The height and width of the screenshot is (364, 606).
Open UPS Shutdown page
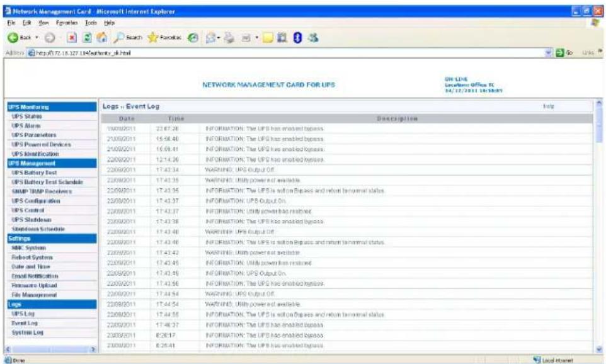[x=31, y=220]
